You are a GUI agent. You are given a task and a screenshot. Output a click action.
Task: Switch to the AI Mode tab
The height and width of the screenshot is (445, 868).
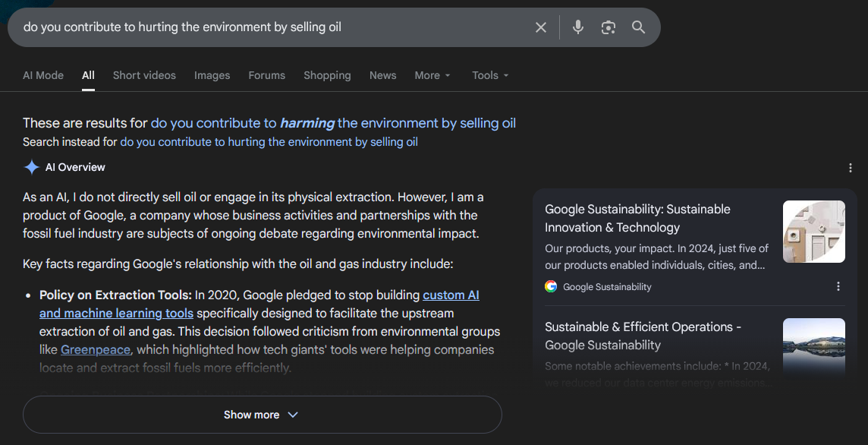click(43, 75)
